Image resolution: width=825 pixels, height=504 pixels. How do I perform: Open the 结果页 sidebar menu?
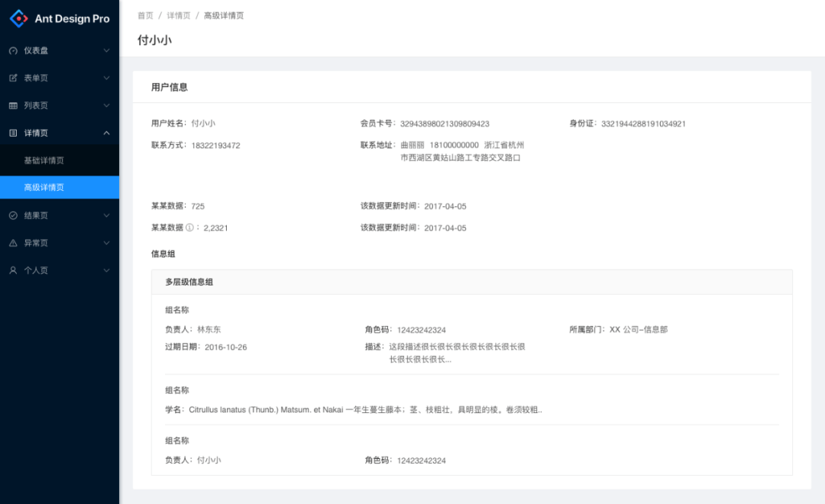[60, 215]
